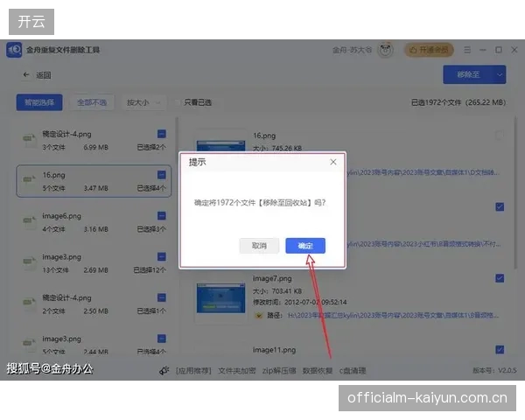525x420 pixels.
Task: Open the image7.png file path link
Action: [393, 316]
